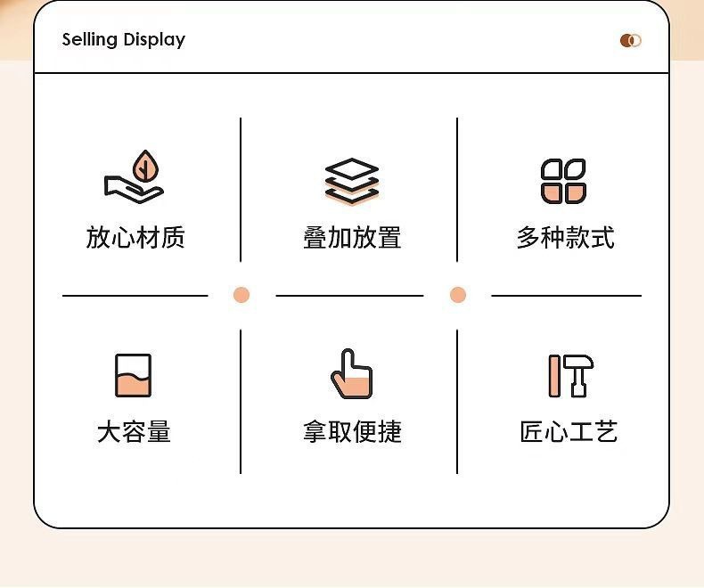
Task: Select the 叠加放置 text
Action: pyautogui.click(x=352, y=238)
